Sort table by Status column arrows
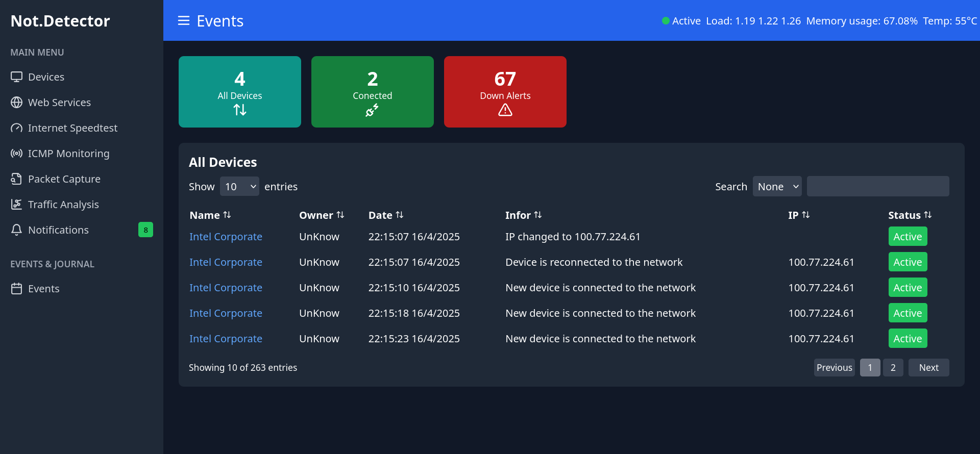The height and width of the screenshot is (454, 980). pos(928,215)
